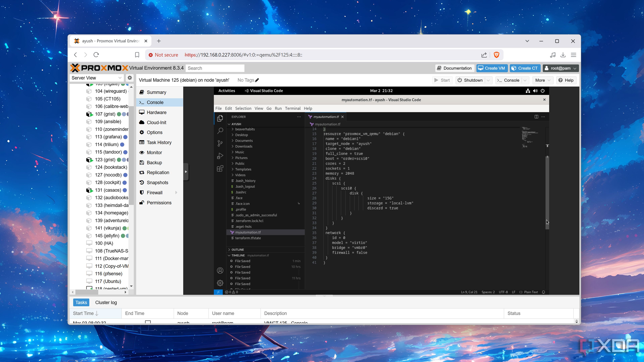This screenshot has height=362, width=644.
Task: Open the Run and Debug icon
Action: click(x=220, y=155)
